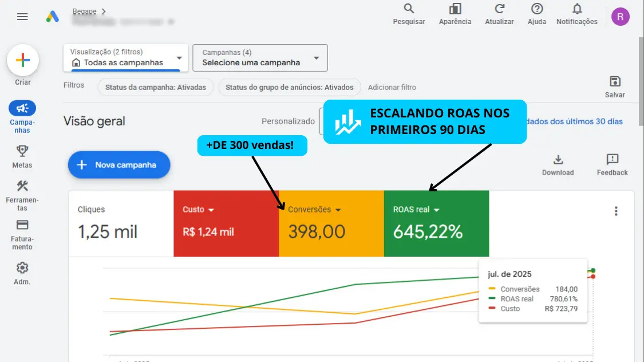Expand the Custo metric dropdown
The image size is (644, 362).
tap(211, 210)
